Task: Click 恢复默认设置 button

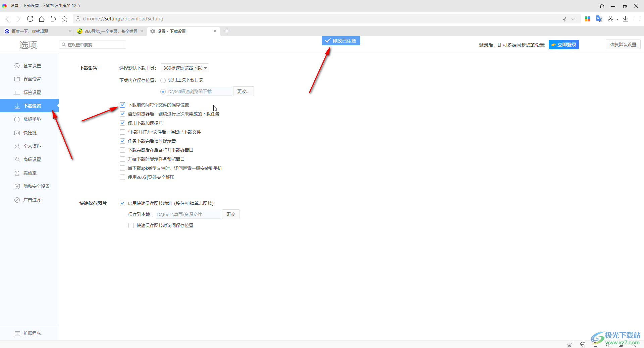Action: pos(623,45)
